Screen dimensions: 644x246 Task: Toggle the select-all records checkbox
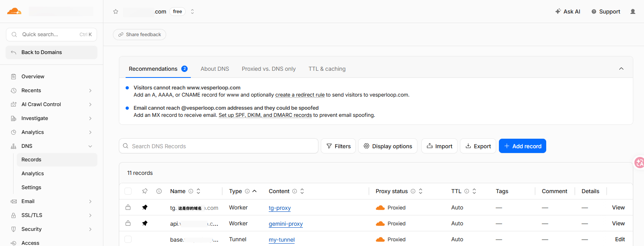pos(128,191)
